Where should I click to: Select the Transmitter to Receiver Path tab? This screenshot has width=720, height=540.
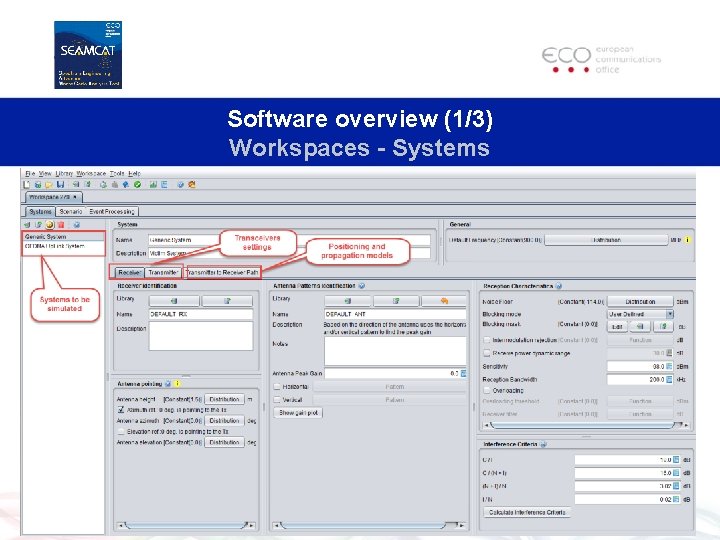point(223,272)
